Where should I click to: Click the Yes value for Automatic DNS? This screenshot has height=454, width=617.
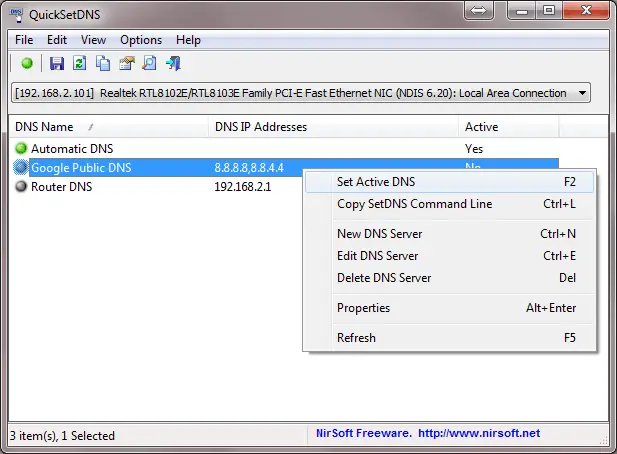474,149
